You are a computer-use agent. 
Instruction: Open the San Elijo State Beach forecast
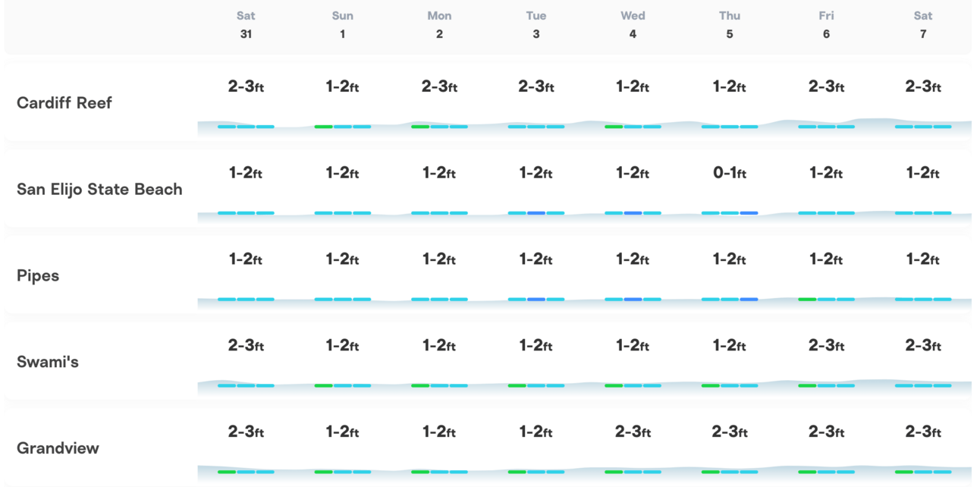click(99, 189)
